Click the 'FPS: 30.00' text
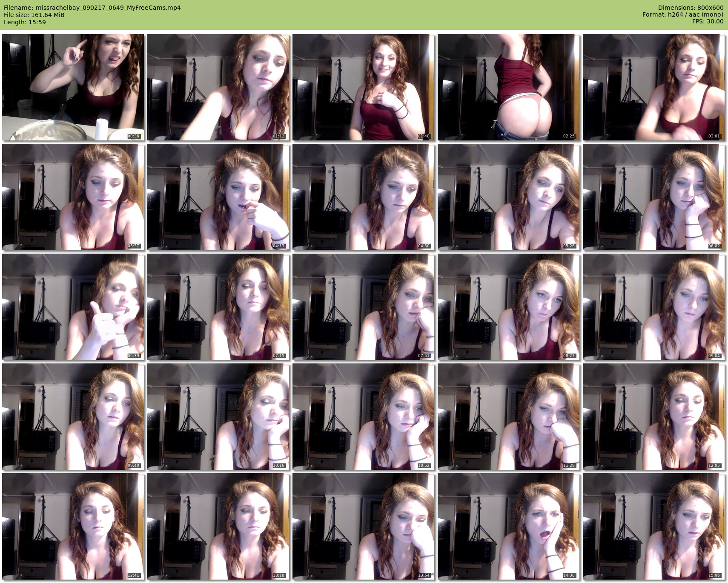Screen dimensions: 728x583 (x=708, y=22)
